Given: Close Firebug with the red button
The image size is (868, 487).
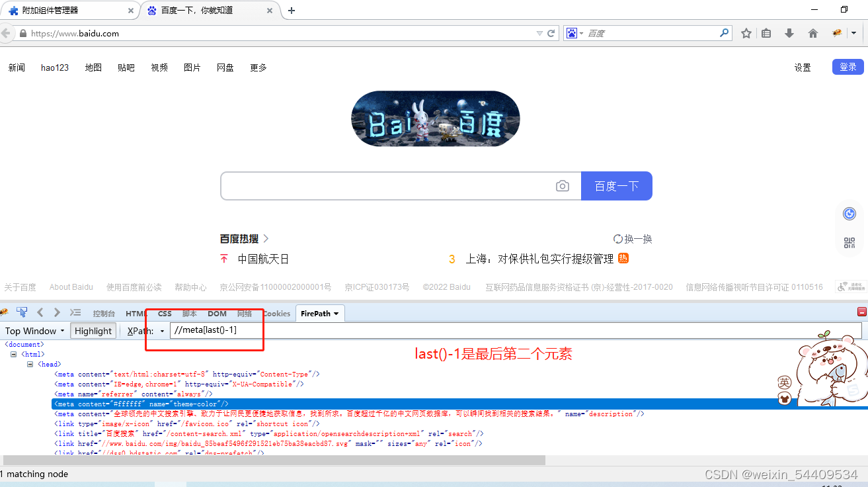Looking at the screenshot, I should click(x=862, y=312).
